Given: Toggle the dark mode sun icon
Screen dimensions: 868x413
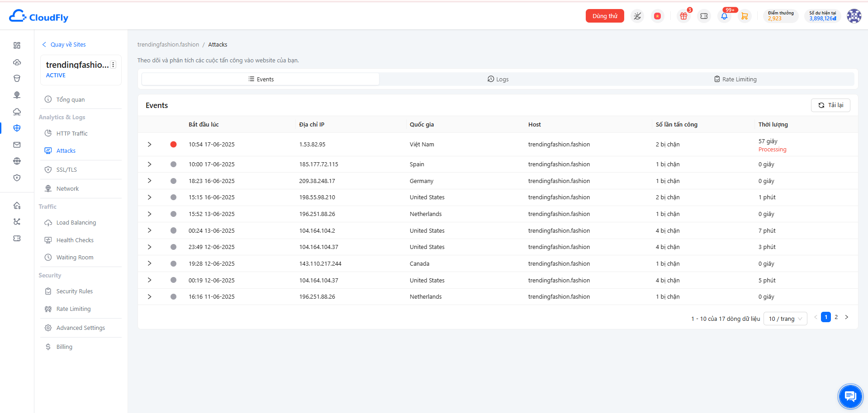Looking at the screenshot, I should 637,16.
